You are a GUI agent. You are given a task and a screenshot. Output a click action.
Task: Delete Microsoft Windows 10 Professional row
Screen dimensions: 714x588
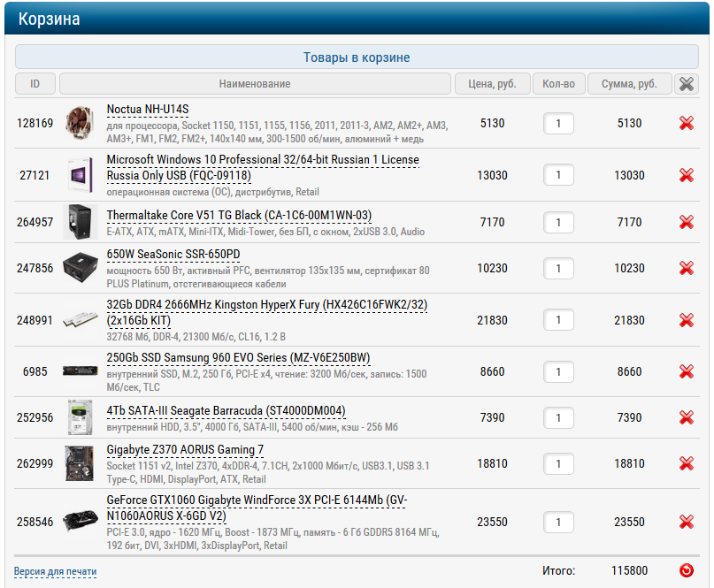[x=687, y=175]
